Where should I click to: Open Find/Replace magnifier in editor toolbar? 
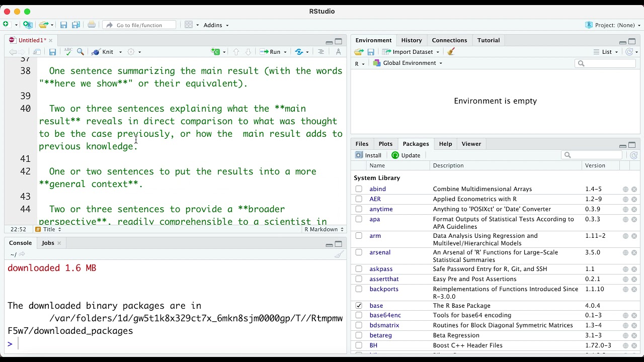80,52
